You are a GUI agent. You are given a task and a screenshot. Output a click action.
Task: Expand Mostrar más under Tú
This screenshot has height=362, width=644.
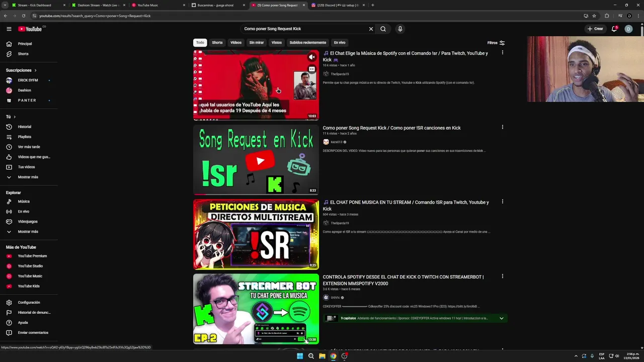28,177
